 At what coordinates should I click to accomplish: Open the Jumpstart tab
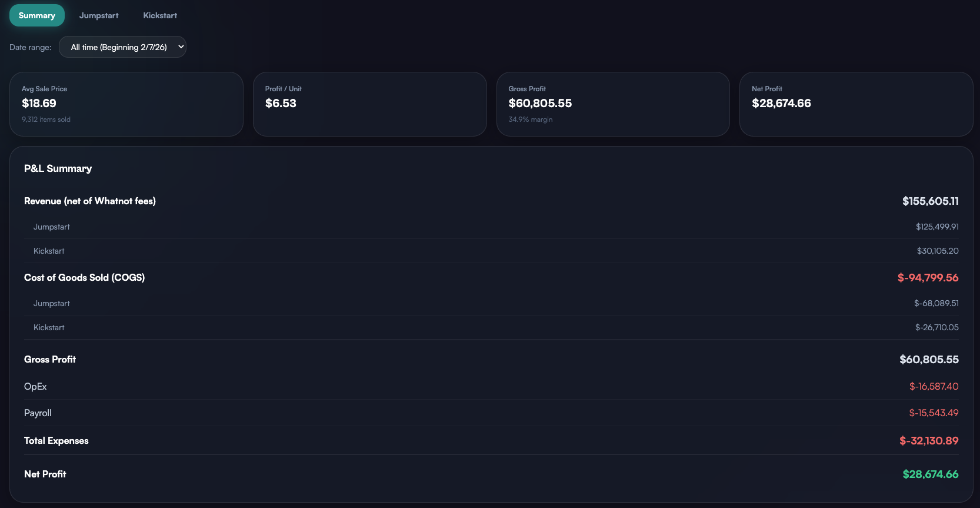click(x=99, y=15)
